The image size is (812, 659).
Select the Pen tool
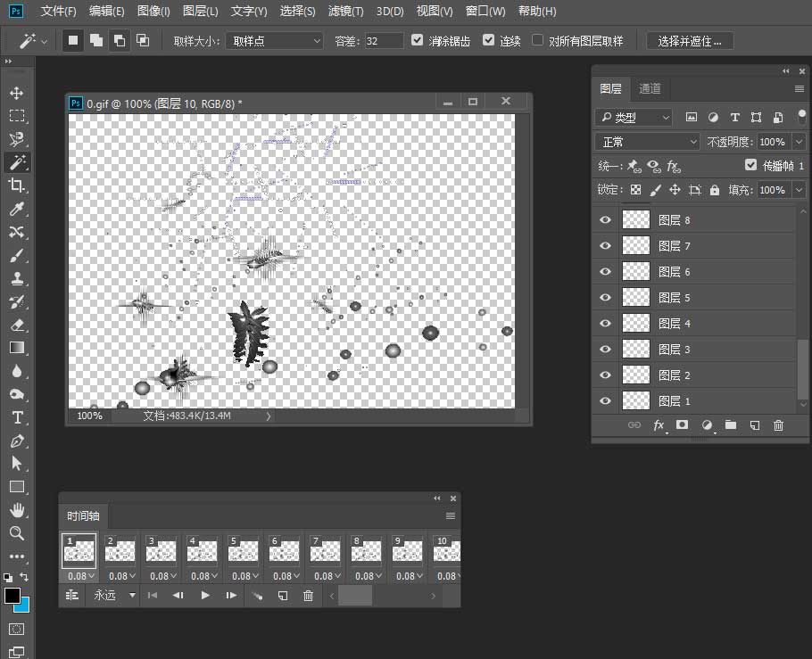pos(17,441)
